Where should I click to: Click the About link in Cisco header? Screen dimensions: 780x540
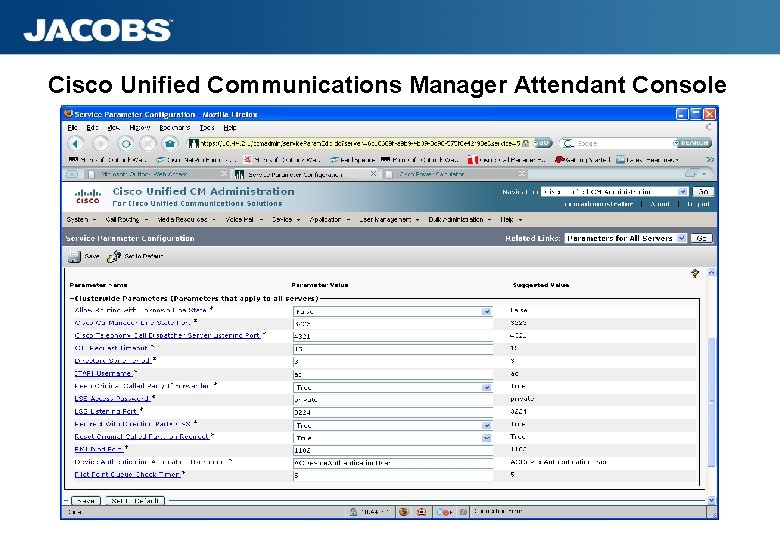pos(660,204)
